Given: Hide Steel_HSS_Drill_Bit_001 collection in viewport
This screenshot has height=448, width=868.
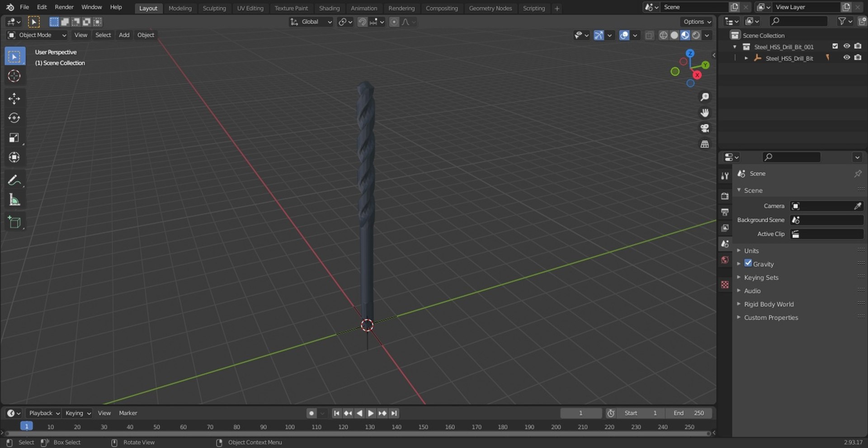Looking at the screenshot, I should 846,46.
